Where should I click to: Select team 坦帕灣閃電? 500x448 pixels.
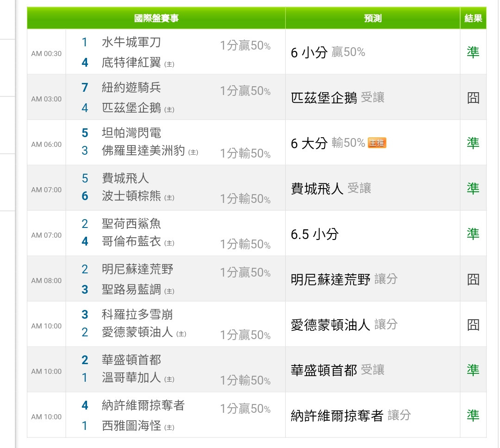click(131, 133)
